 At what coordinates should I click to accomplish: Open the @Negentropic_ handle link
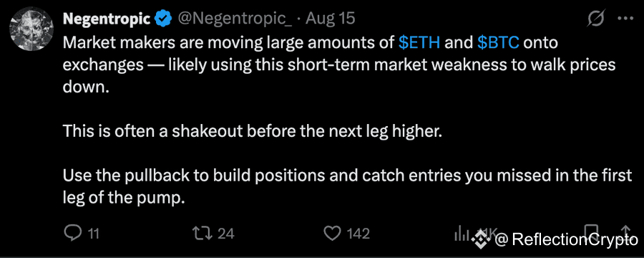[x=235, y=19]
